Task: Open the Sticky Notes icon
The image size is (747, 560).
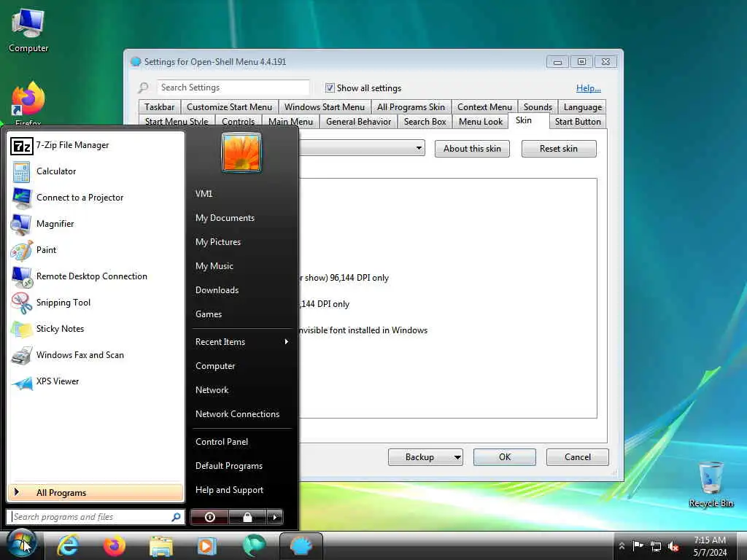Action: (21, 329)
